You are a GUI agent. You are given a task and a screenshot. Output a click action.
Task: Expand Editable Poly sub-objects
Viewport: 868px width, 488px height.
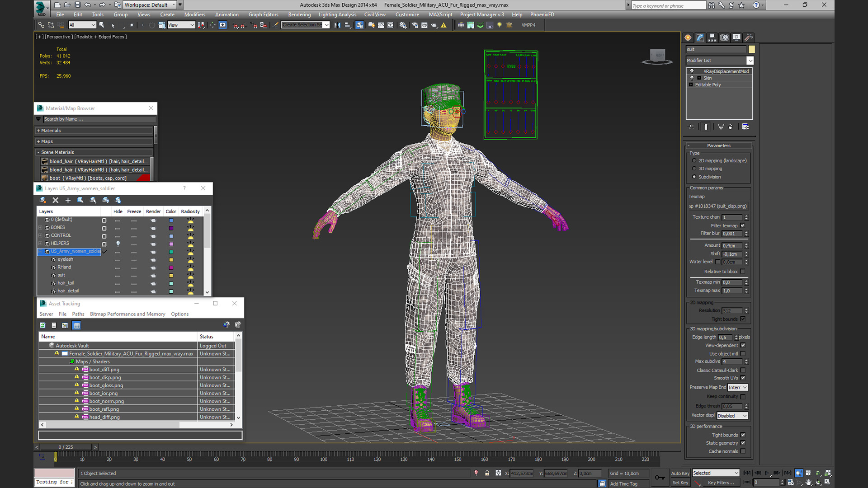click(x=691, y=84)
